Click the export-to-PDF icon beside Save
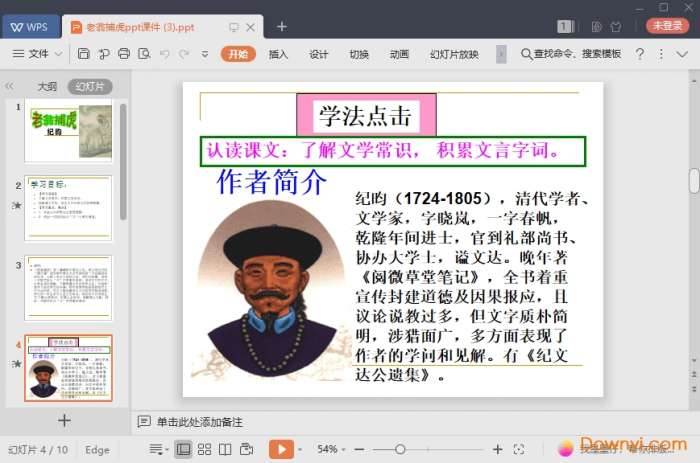The image size is (700, 463). (x=104, y=54)
